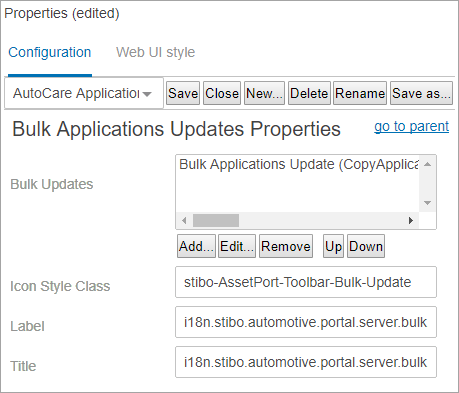Viewport: 459px width, 393px height.
Task: Move the selected bulk update Up
Action: pyautogui.click(x=333, y=246)
